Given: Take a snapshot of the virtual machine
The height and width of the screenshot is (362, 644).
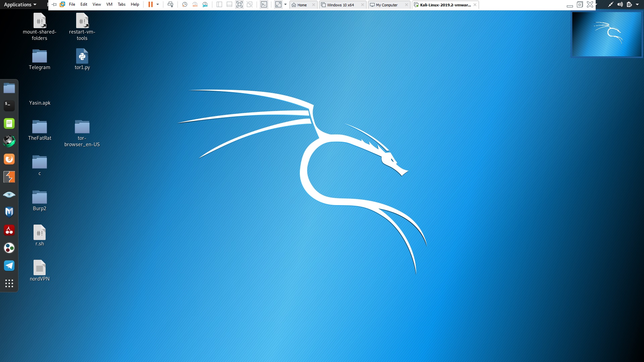Looking at the screenshot, I should (184, 5).
